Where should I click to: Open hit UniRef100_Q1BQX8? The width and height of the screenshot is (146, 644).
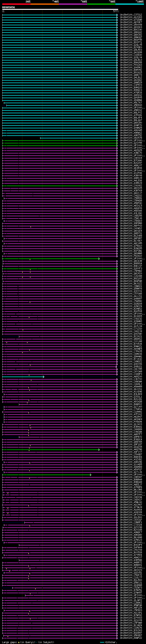tap(131, 304)
